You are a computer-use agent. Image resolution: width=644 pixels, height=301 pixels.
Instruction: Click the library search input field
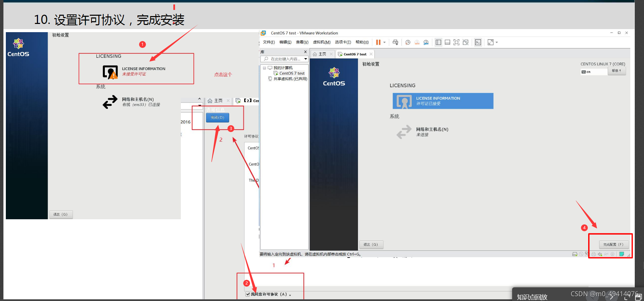[x=285, y=59]
